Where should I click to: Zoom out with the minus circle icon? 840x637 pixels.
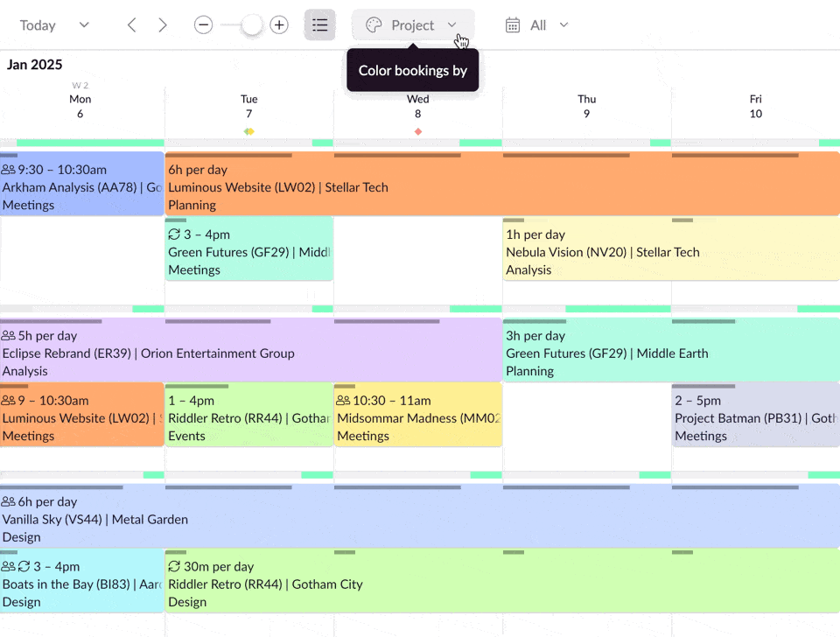[x=204, y=24]
